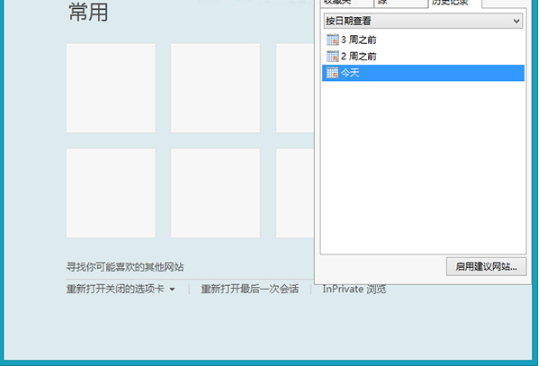Open the second frequent-site tile in top row
The width and height of the screenshot is (539, 366).
click(x=216, y=88)
